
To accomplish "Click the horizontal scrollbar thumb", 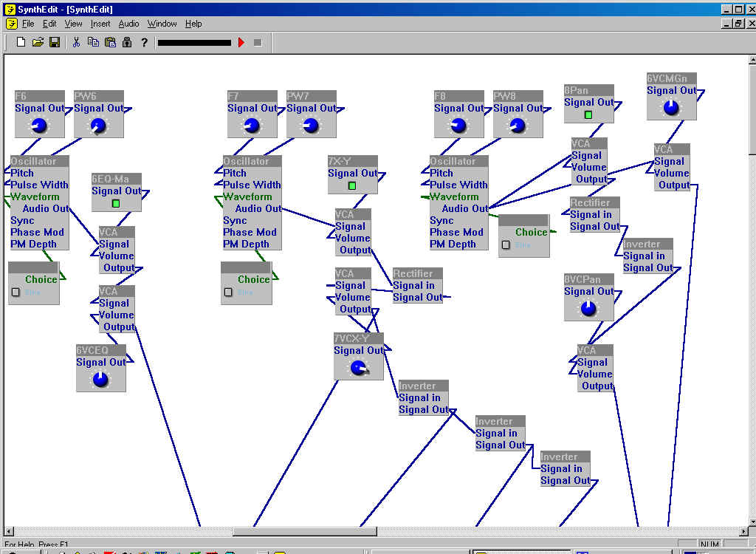I will click(x=304, y=531).
